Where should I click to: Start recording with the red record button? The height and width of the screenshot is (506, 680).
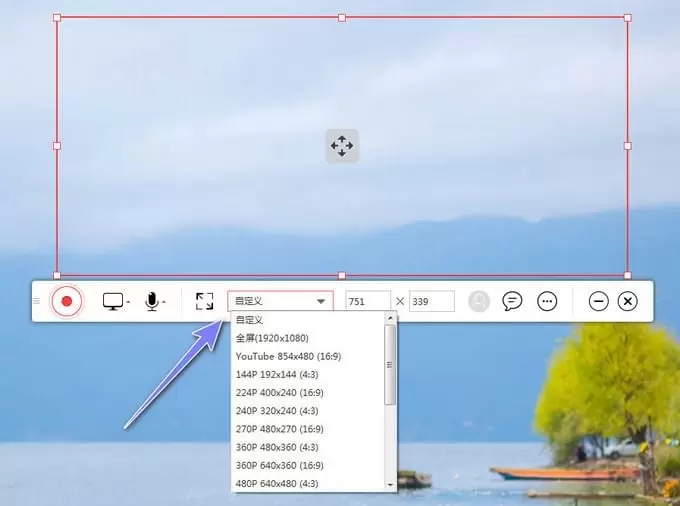67,301
